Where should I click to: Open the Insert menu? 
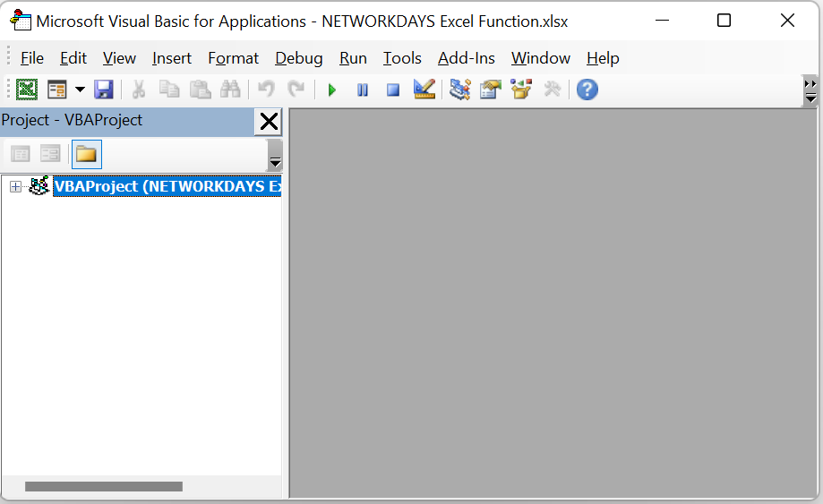(x=172, y=58)
